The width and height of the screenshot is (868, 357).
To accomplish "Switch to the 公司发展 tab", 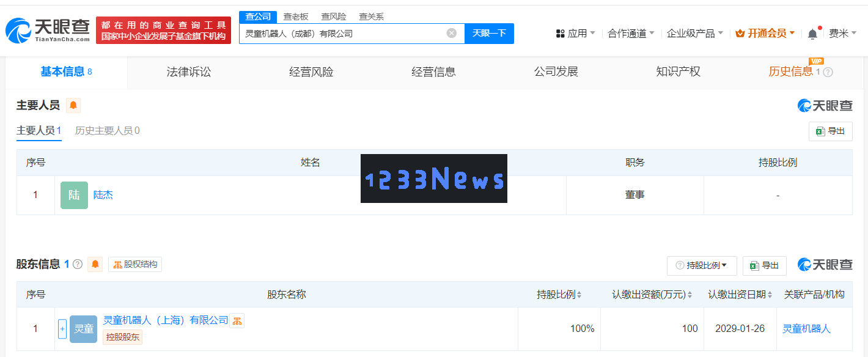I will (556, 72).
